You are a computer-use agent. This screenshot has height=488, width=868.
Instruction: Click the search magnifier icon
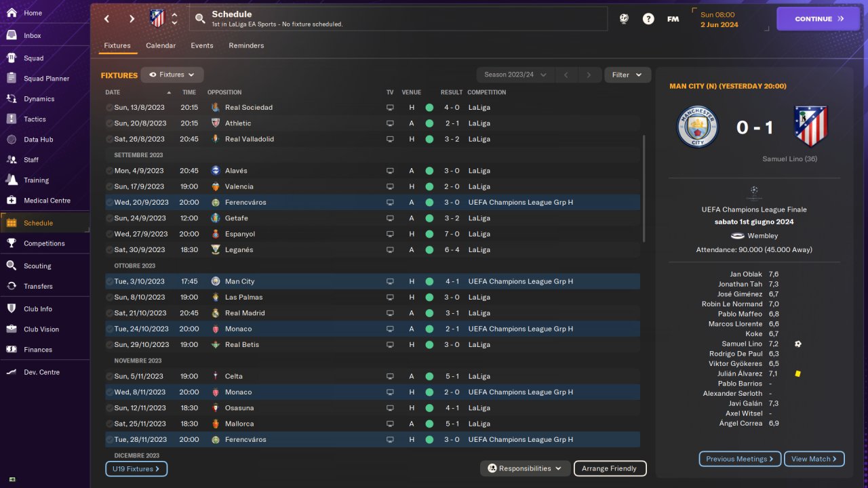coord(199,19)
